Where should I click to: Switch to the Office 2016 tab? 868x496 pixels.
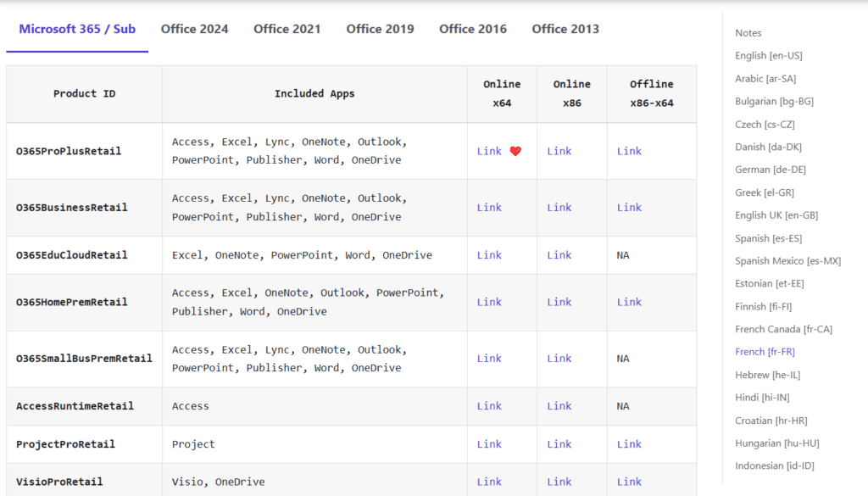coord(473,29)
